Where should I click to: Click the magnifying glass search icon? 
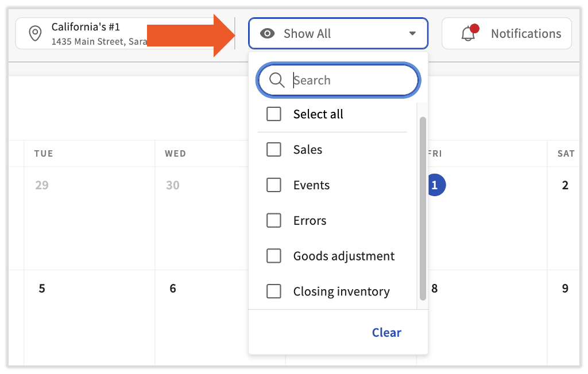277,80
